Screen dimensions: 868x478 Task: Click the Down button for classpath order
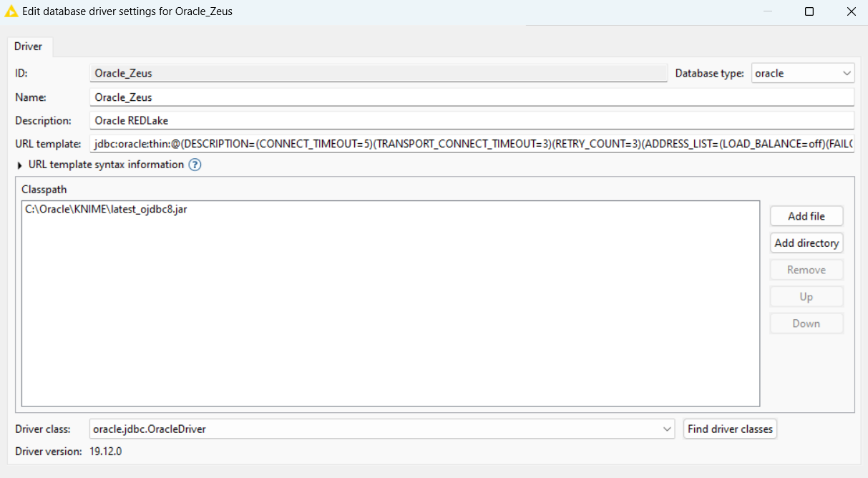(806, 323)
